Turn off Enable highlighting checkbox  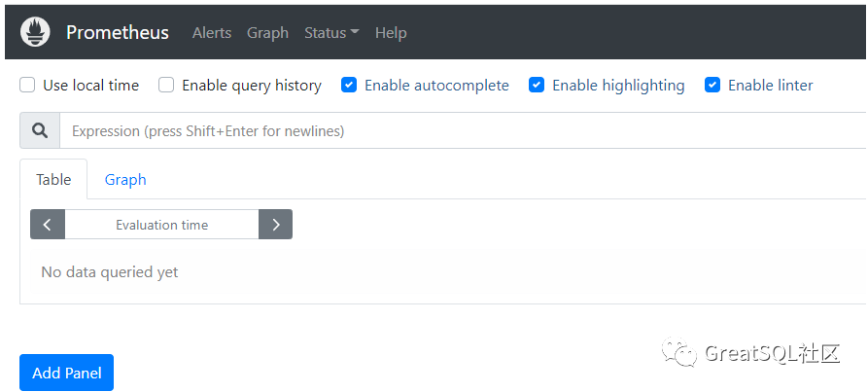point(537,86)
